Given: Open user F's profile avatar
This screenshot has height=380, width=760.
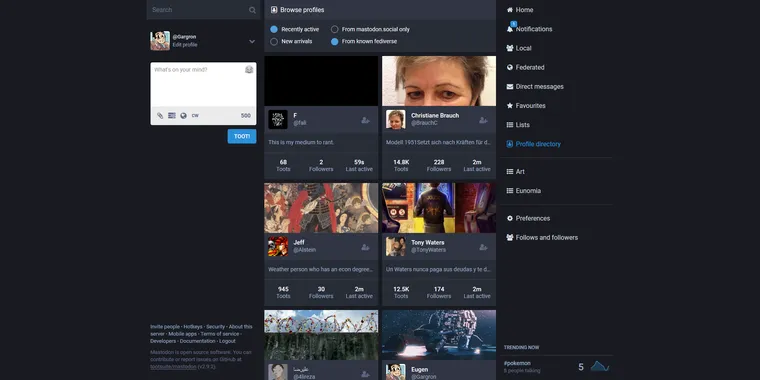Looking at the screenshot, I should [278, 119].
